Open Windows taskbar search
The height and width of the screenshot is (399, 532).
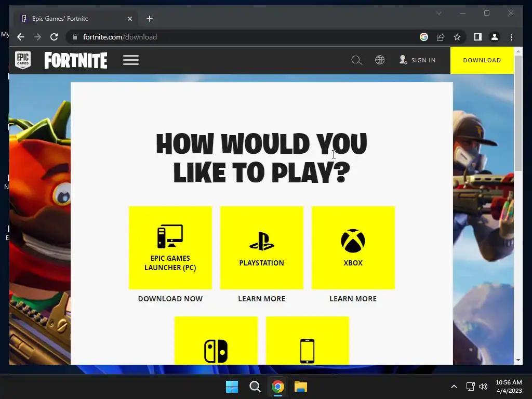[x=255, y=387]
